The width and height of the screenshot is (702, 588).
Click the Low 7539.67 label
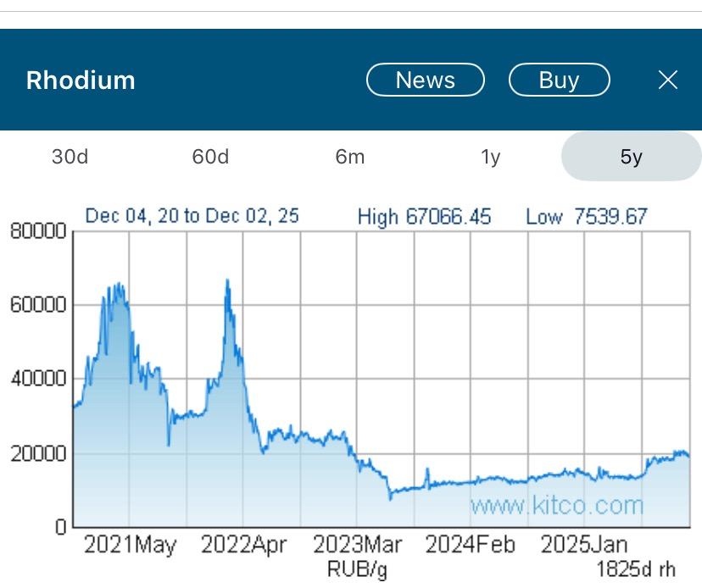point(586,217)
